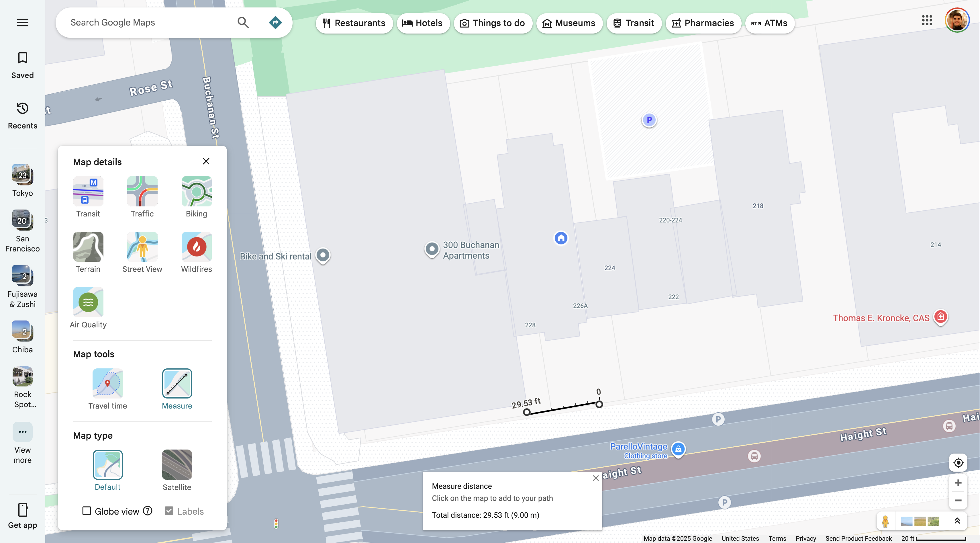Open the Travel time tool

[x=107, y=384]
